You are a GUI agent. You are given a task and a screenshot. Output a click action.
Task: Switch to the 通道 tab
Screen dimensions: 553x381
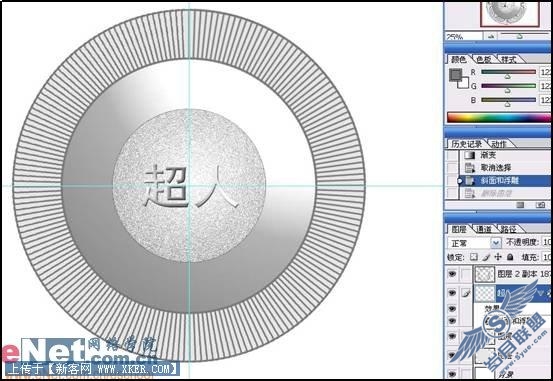[x=484, y=229]
